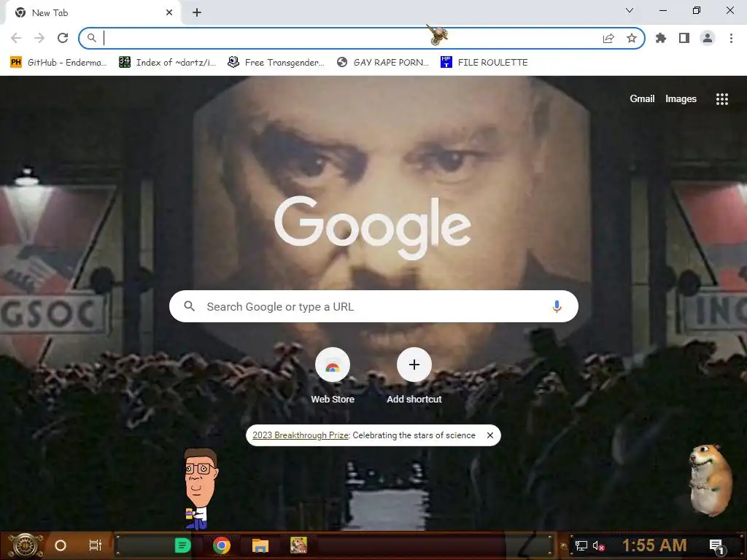This screenshot has width=747, height=560.
Task: Select the New Tab tab
Action: [x=93, y=13]
